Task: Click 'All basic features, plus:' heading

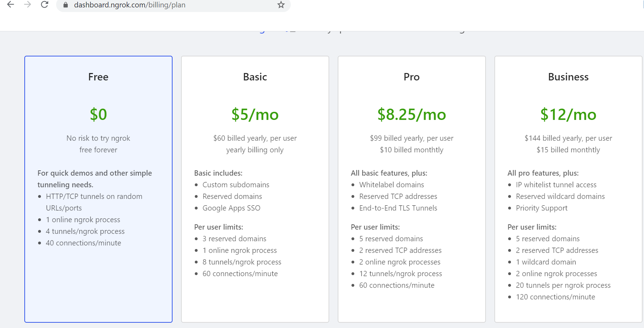Action: (x=389, y=173)
